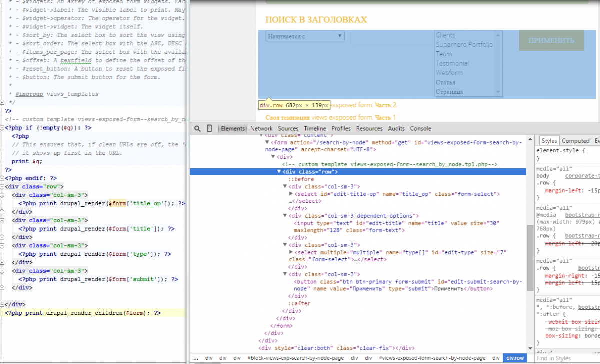Open the 'Начинается с' operator dropdown

[305, 36]
